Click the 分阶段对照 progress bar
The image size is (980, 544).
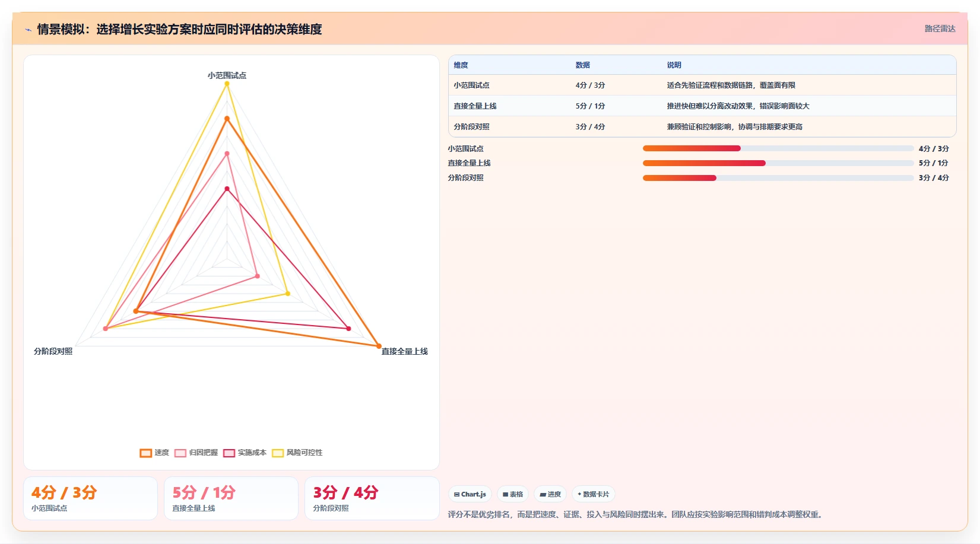778,178
